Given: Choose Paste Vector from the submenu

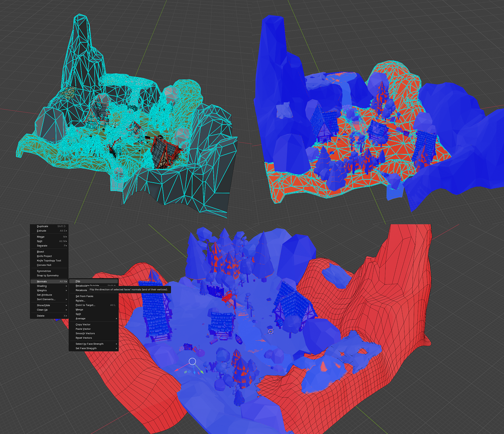Looking at the screenshot, I should 83,329.
